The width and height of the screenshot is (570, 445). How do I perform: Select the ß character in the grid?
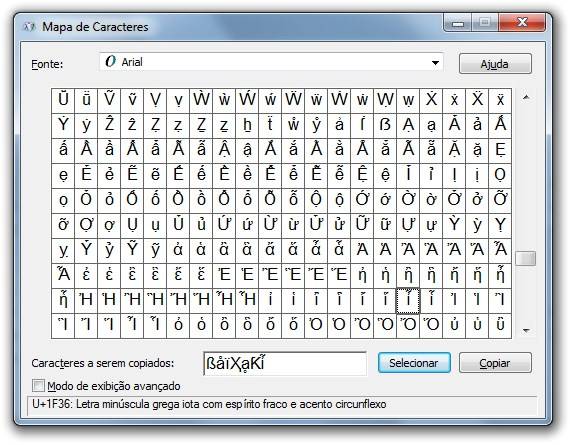[x=385, y=125]
